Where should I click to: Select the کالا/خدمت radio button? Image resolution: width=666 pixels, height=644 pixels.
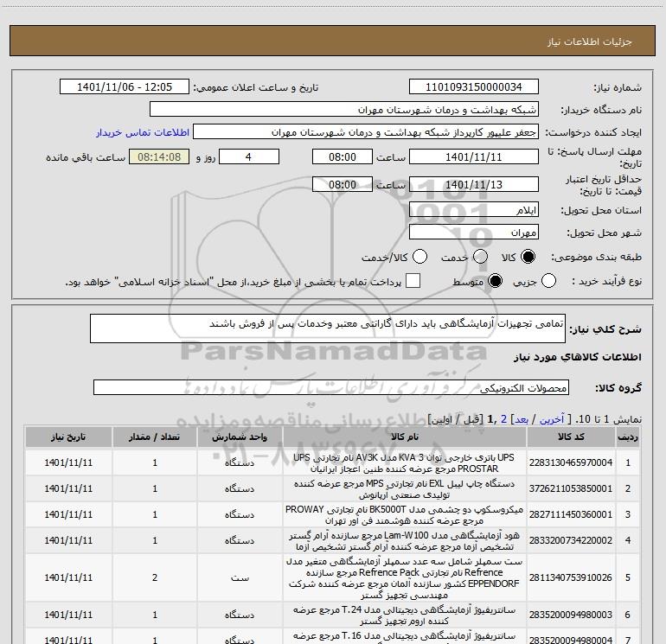point(420,257)
